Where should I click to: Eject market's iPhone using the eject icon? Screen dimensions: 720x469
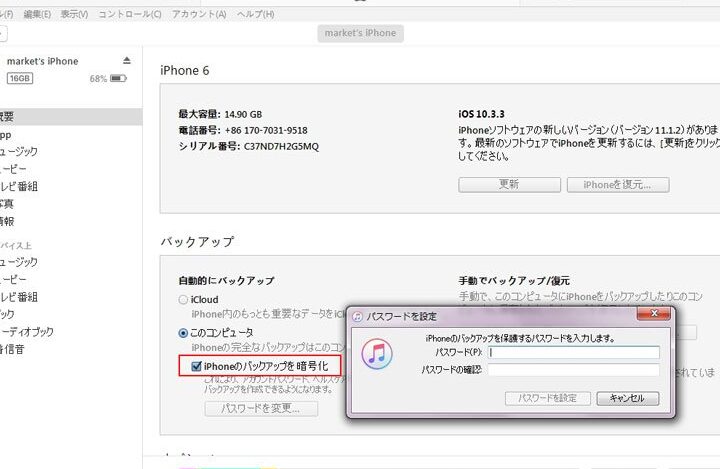[x=127, y=61]
